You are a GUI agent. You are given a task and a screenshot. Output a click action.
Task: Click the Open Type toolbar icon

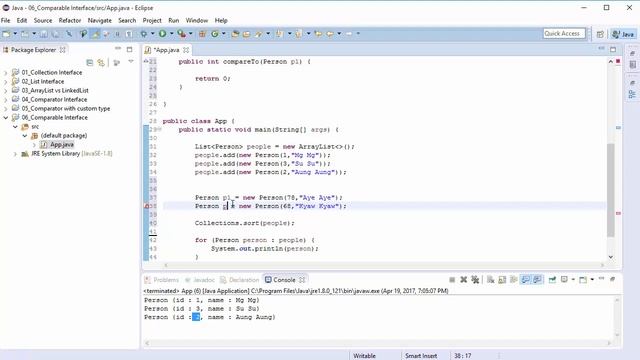[235, 34]
